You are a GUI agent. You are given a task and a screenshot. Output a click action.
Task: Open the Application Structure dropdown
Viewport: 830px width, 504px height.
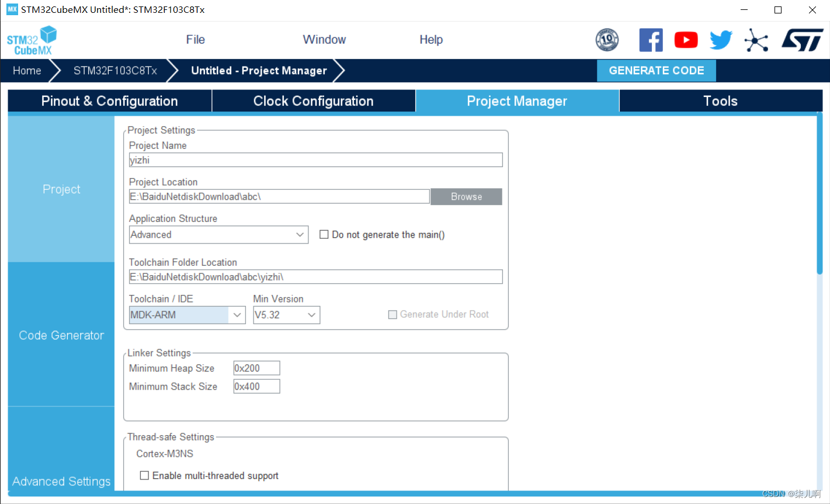point(218,235)
